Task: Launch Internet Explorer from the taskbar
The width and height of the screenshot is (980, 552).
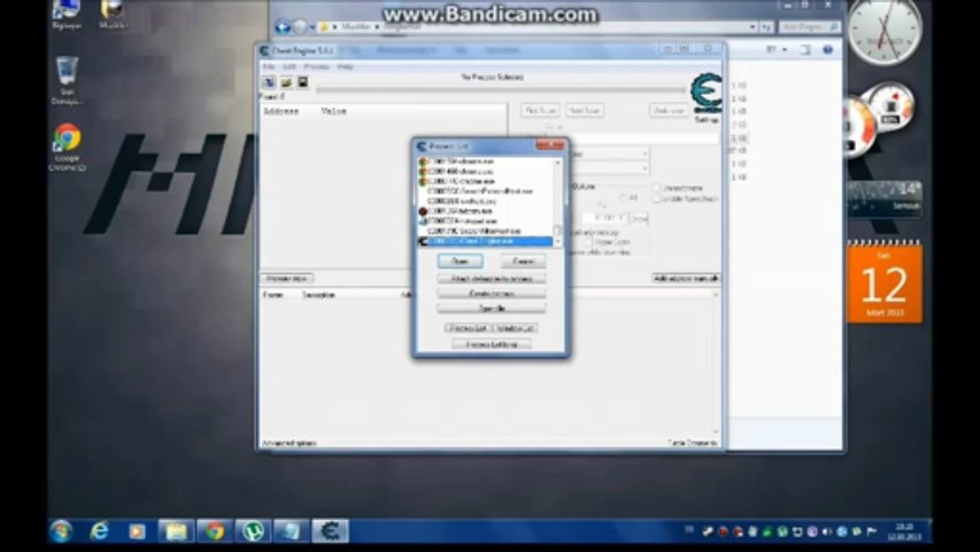Action: (100, 531)
